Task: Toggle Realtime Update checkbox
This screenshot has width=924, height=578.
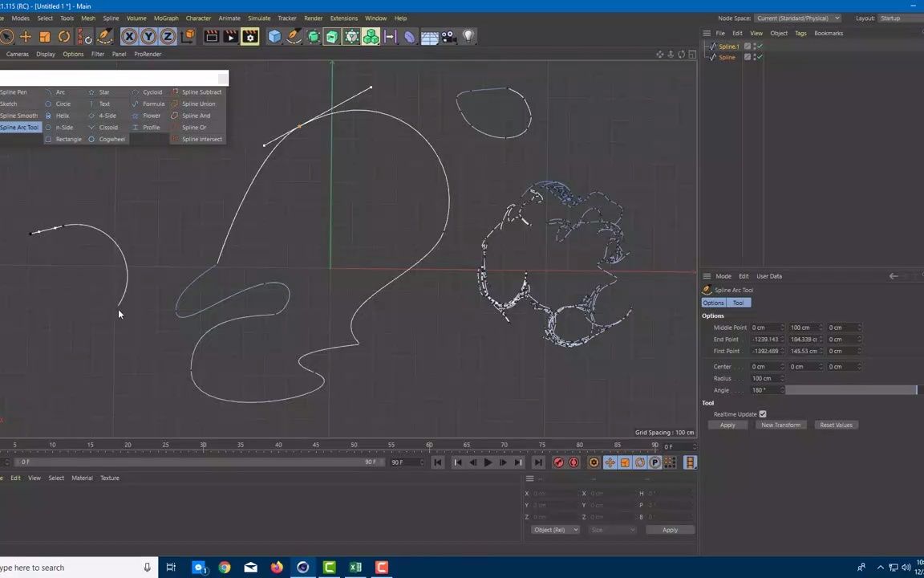Action: (763, 414)
